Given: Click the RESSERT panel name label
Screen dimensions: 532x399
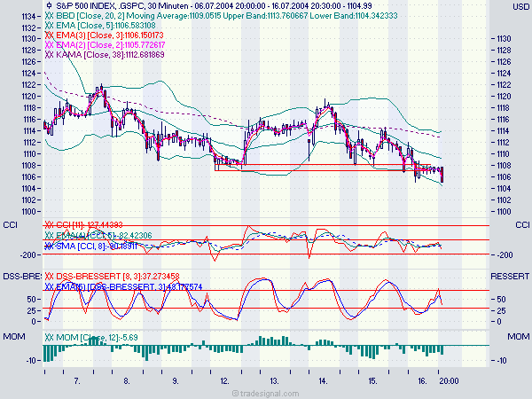Looking at the screenshot, I should (510, 276).
